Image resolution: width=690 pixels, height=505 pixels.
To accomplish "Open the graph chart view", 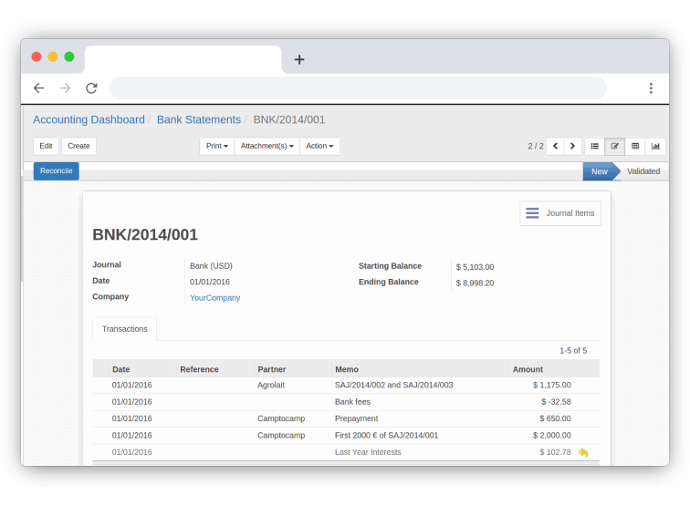I will (x=656, y=146).
